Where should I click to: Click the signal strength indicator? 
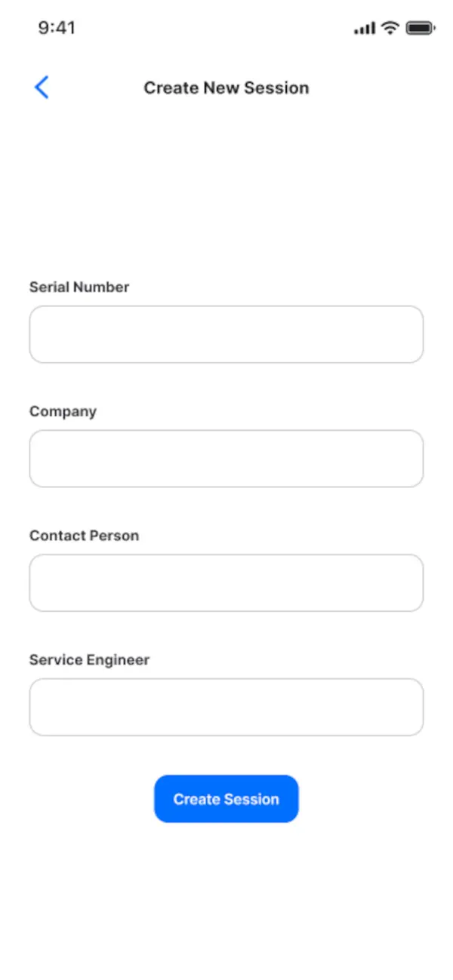point(365,28)
